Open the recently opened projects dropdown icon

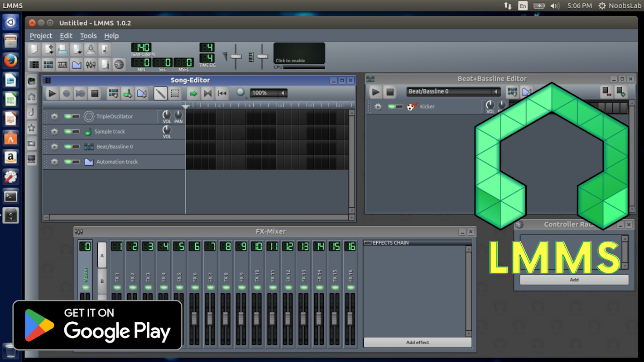(x=77, y=49)
